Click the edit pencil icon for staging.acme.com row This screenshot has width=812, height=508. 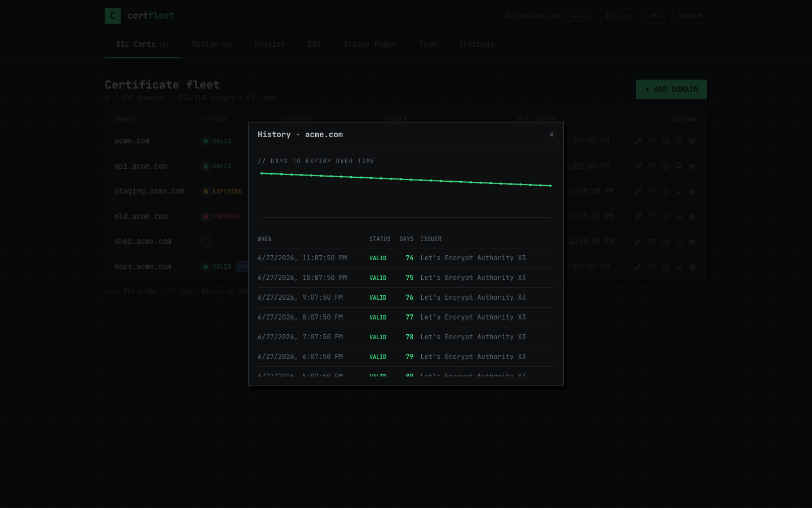point(638,191)
